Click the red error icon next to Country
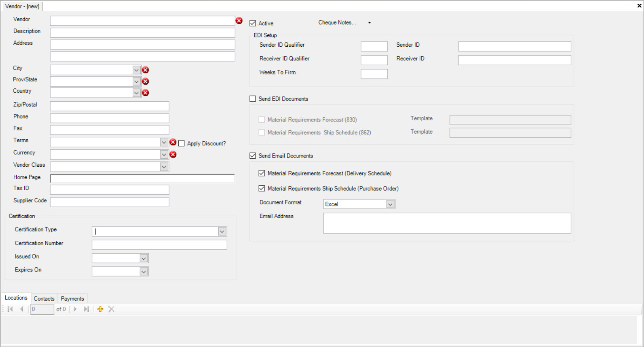644x347 pixels. click(145, 93)
